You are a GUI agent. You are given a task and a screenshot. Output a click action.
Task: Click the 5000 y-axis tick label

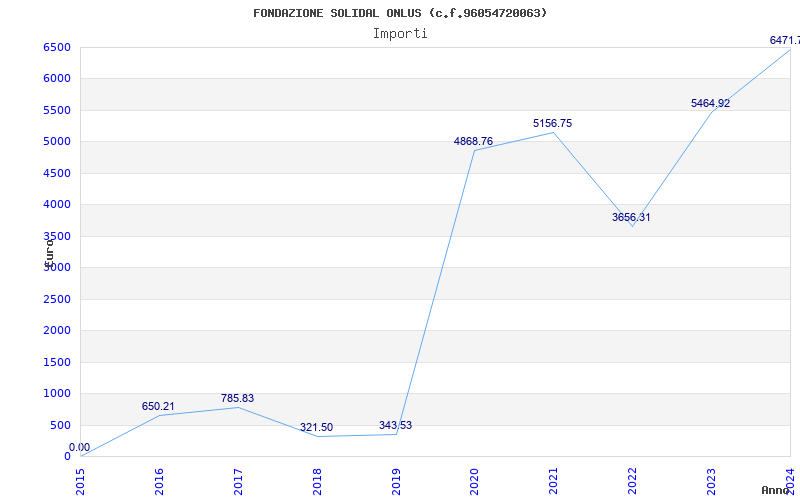pos(57,142)
